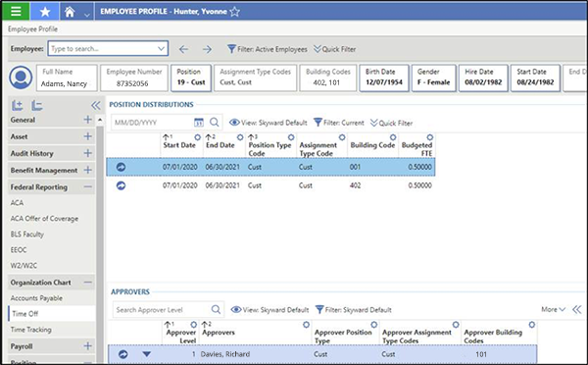Screen dimensions: 588x365
Task: Select the Start Date 08/24/1982 tile
Action: coord(535,78)
